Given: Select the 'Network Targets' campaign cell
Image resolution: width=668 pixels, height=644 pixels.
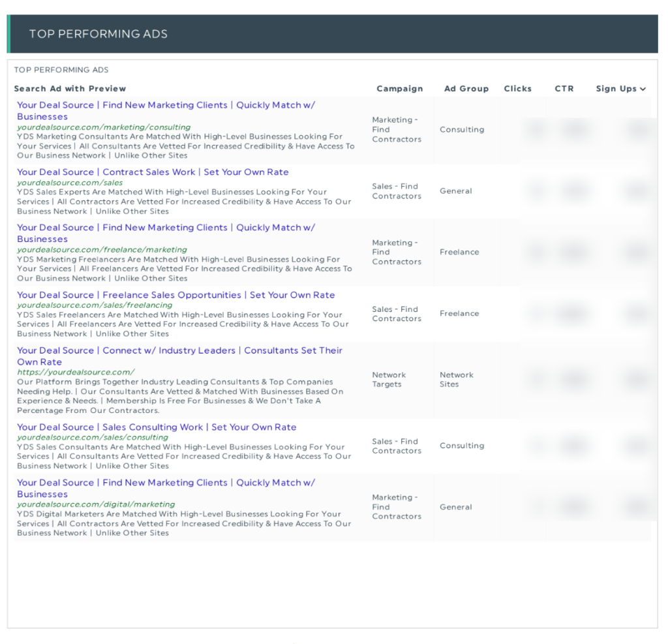Looking at the screenshot, I should pyautogui.click(x=389, y=379).
